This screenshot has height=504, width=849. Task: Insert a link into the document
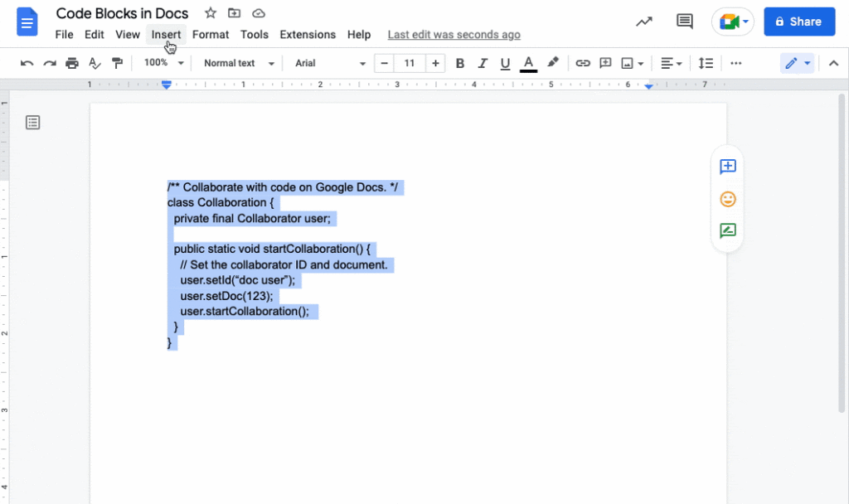click(x=583, y=63)
